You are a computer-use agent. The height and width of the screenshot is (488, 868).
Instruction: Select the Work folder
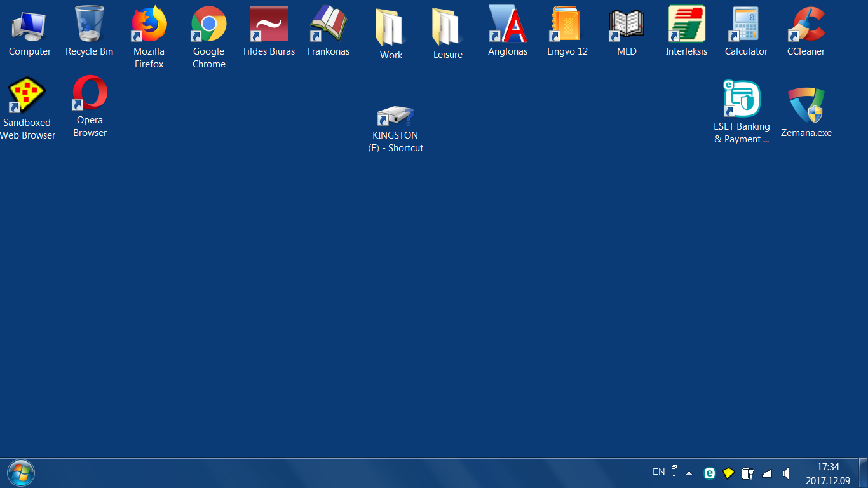(x=391, y=34)
